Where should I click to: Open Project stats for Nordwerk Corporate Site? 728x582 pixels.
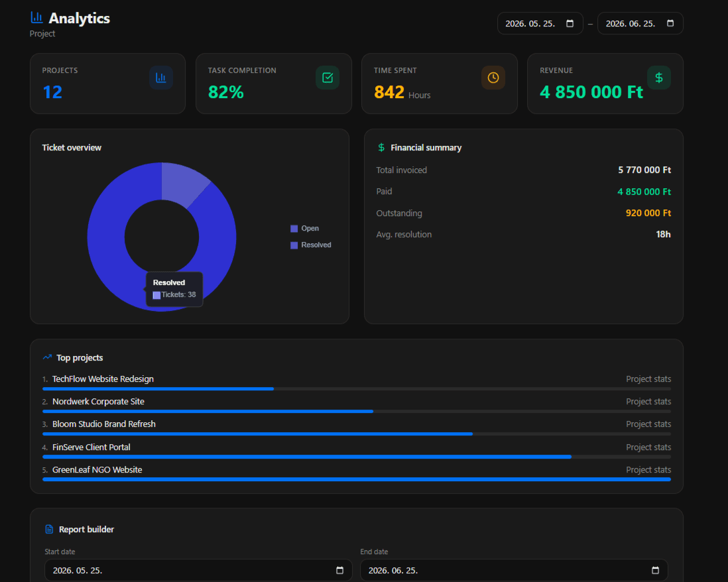648,402
